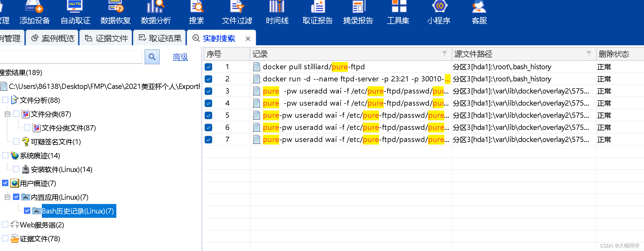This screenshot has height=251, width=644.
Task: Check the Web服务器(2) checkbox
Action: pos(5,224)
